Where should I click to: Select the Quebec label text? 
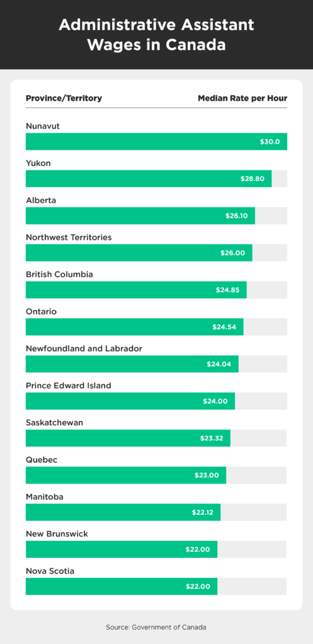click(x=42, y=460)
